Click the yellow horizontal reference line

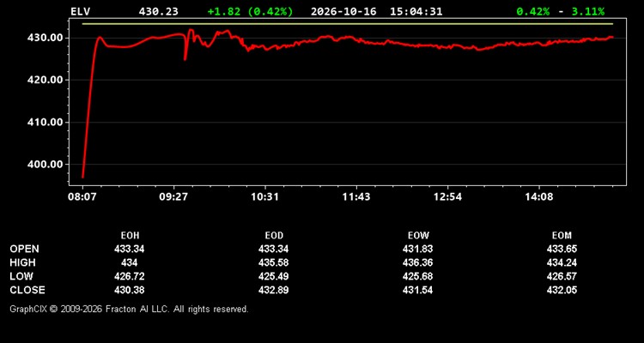[348, 24]
